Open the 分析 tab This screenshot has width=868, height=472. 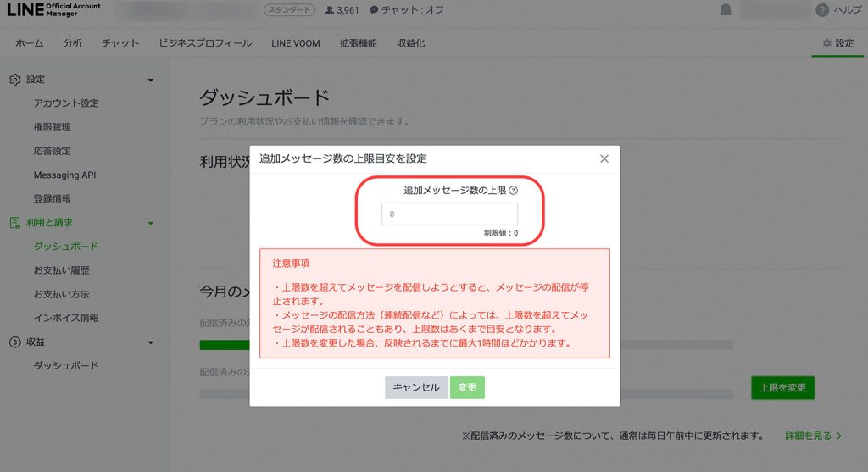[x=73, y=43]
